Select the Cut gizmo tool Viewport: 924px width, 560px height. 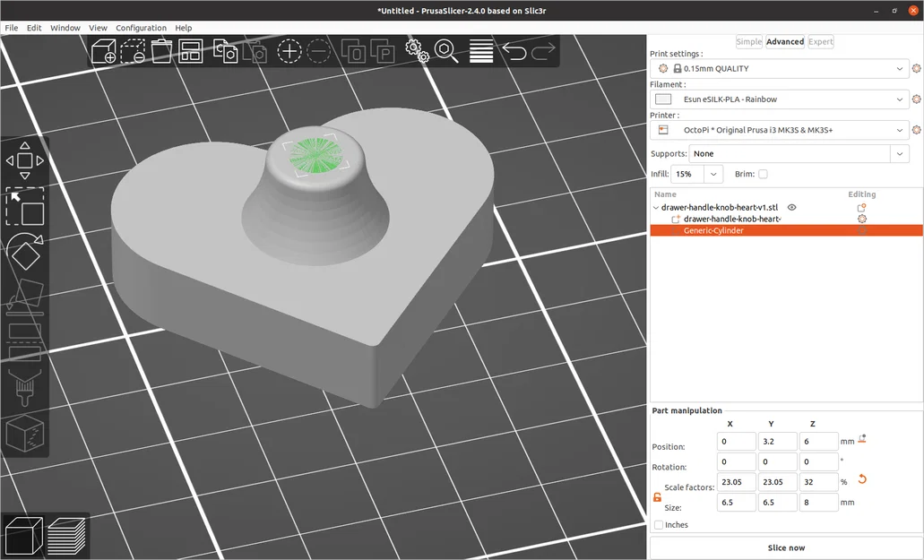tap(25, 342)
